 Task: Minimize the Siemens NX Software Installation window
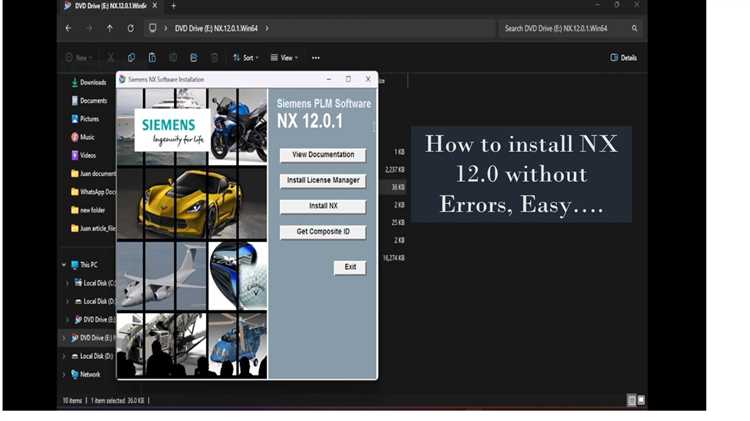[329, 79]
